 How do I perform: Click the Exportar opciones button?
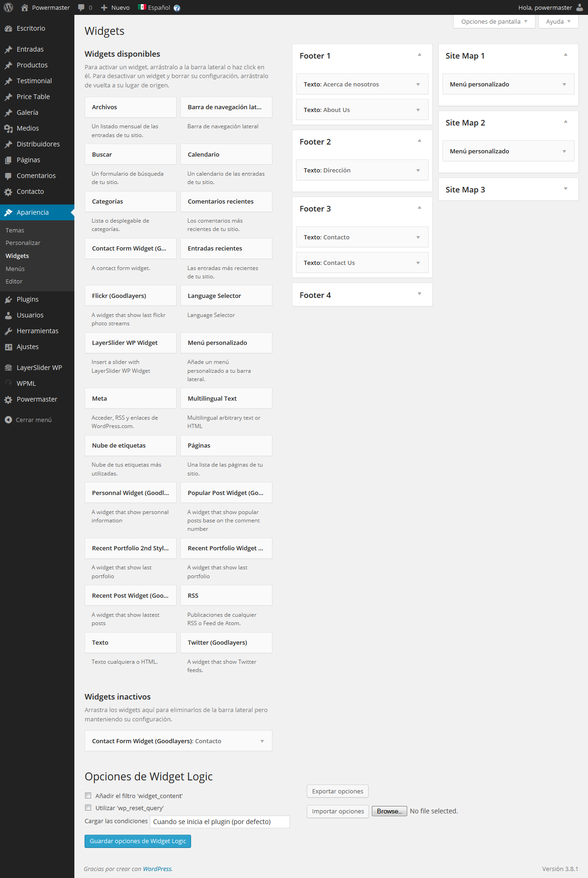click(337, 791)
